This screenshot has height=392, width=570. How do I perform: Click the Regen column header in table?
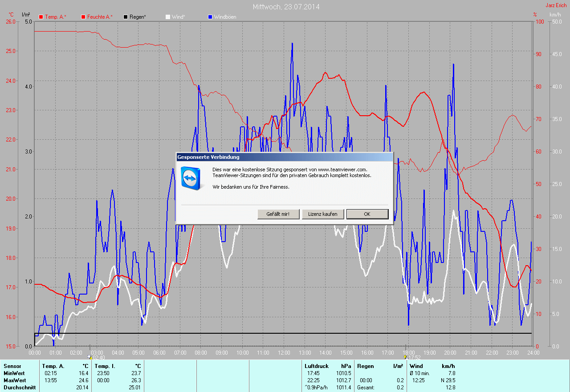[x=366, y=366]
